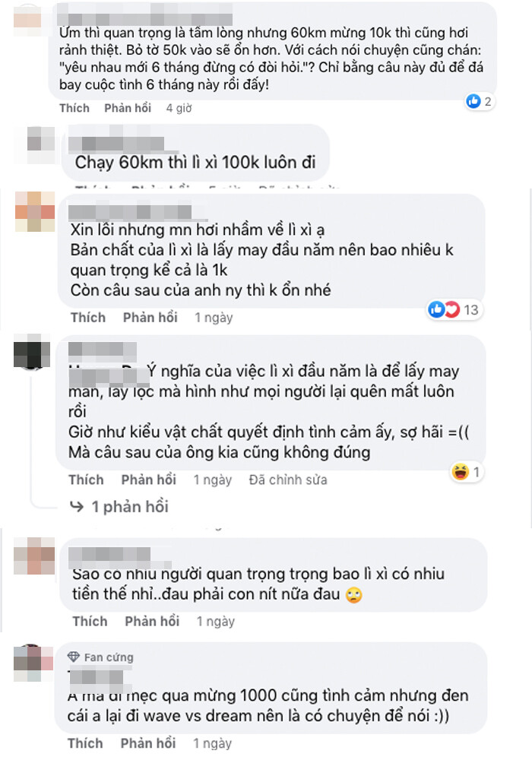
Task: Reply to the 'con nít nữa đau' comment
Action: point(152,622)
